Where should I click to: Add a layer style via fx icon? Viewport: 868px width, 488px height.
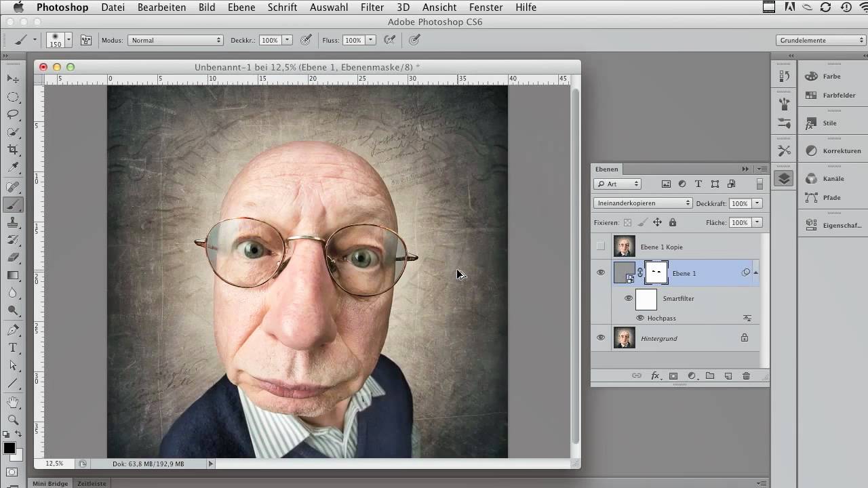coord(655,375)
